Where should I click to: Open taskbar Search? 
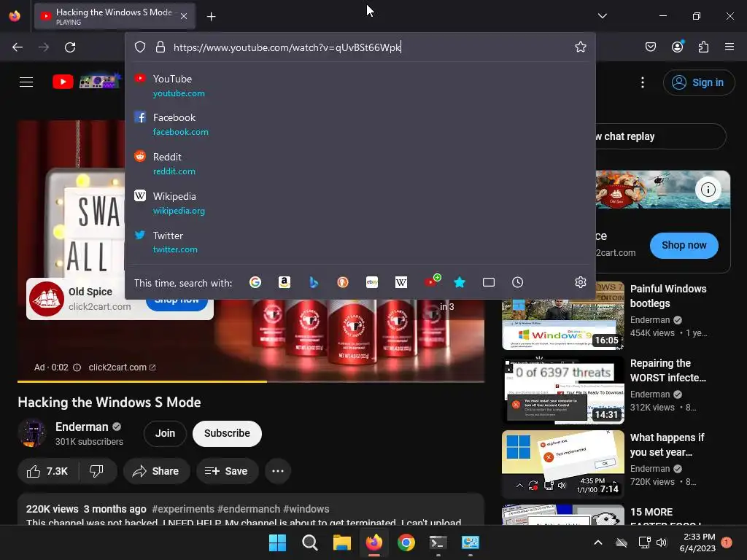(x=309, y=542)
